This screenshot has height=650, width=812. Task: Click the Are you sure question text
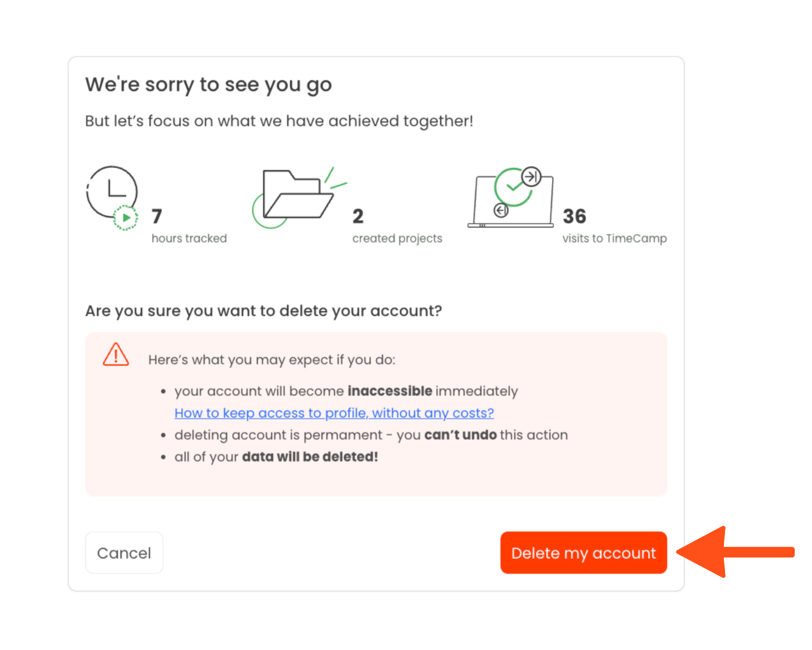pos(263,311)
